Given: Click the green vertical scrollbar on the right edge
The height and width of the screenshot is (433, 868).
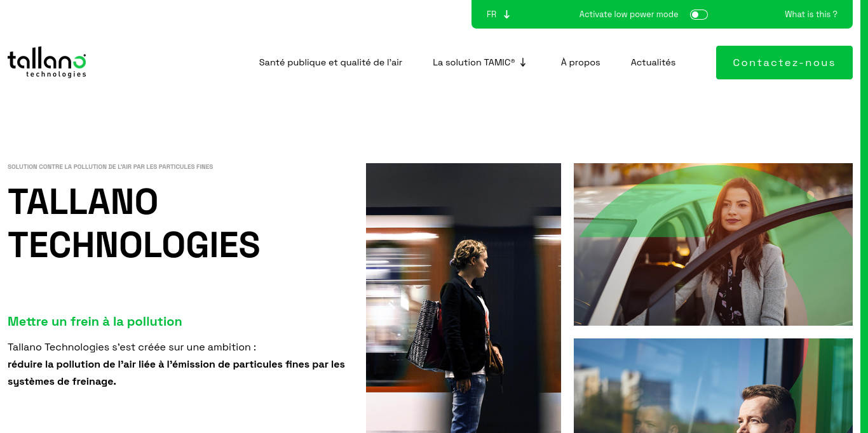Looking at the screenshot, I should click(864, 216).
